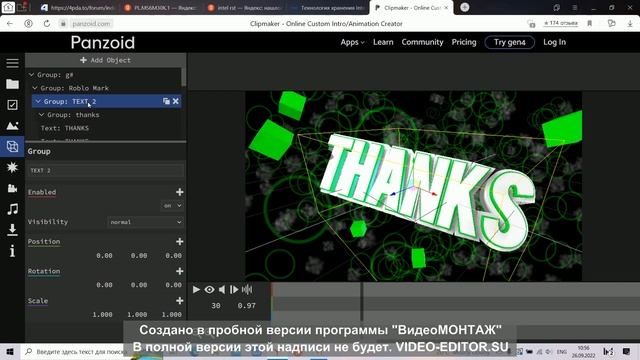Click the Rotation Z value field
This screenshot has height=360, width=640.
tap(173, 285)
